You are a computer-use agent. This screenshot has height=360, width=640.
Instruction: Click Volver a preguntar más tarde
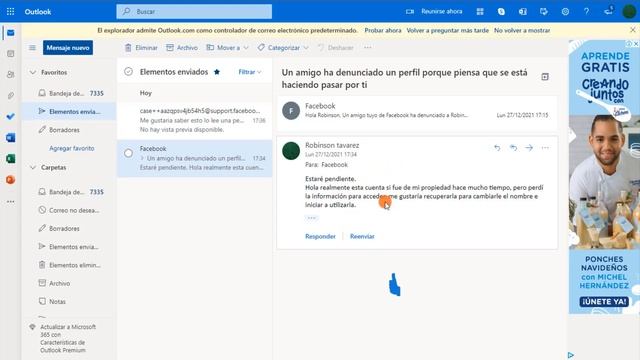pyautogui.click(x=447, y=30)
